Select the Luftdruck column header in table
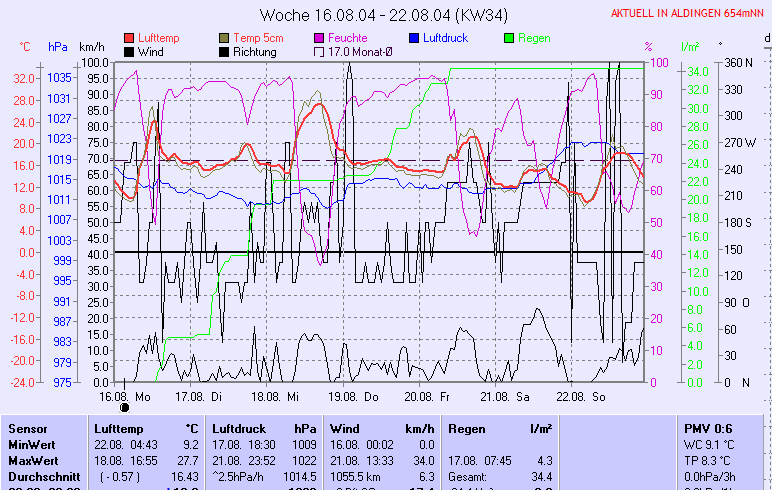The image size is (772, 490). [x=239, y=427]
